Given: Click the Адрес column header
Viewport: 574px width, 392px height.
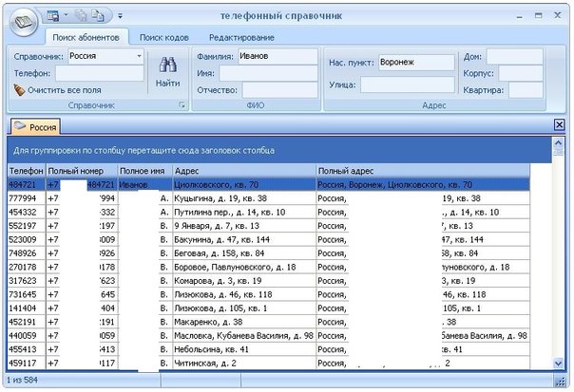Looking at the screenshot, I should pyautogui.click(x=244, y=171).
